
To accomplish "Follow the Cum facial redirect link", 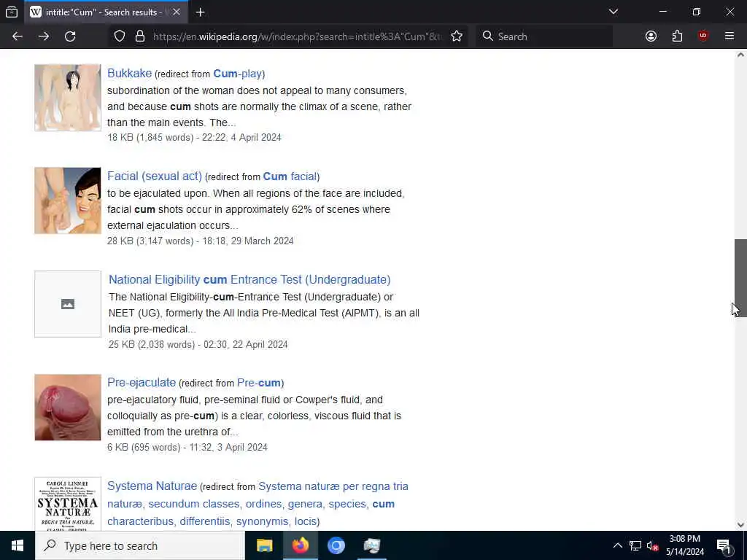I will (x=290, y=176).
